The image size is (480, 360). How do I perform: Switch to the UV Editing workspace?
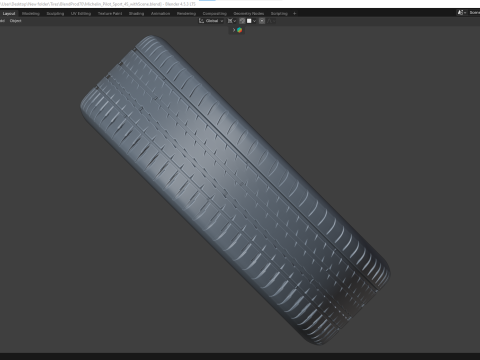coord(81,14)
